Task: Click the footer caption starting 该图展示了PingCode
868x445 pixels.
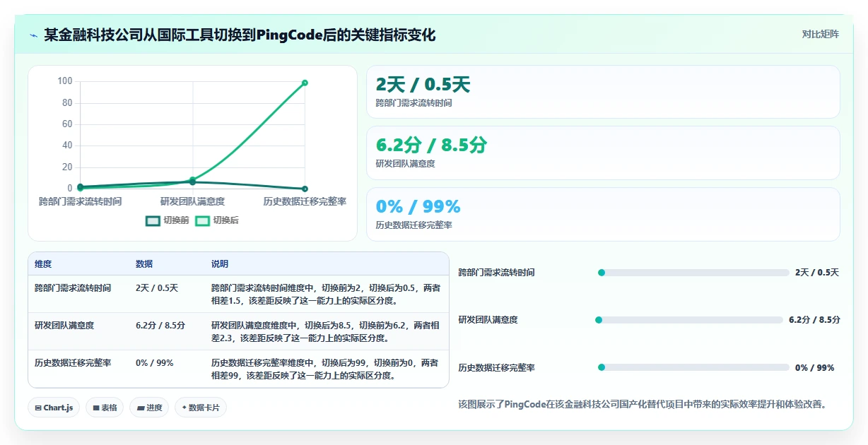Action: (x=643, y=405)
